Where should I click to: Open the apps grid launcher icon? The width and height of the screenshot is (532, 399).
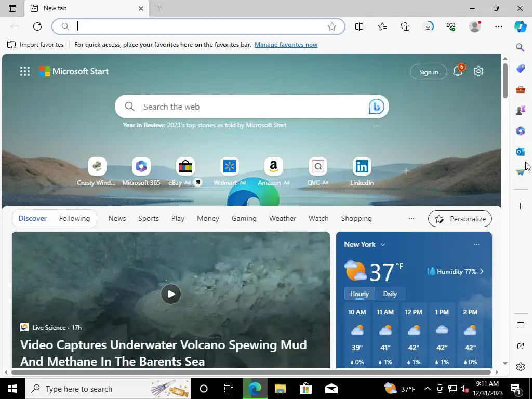point(25,71)
